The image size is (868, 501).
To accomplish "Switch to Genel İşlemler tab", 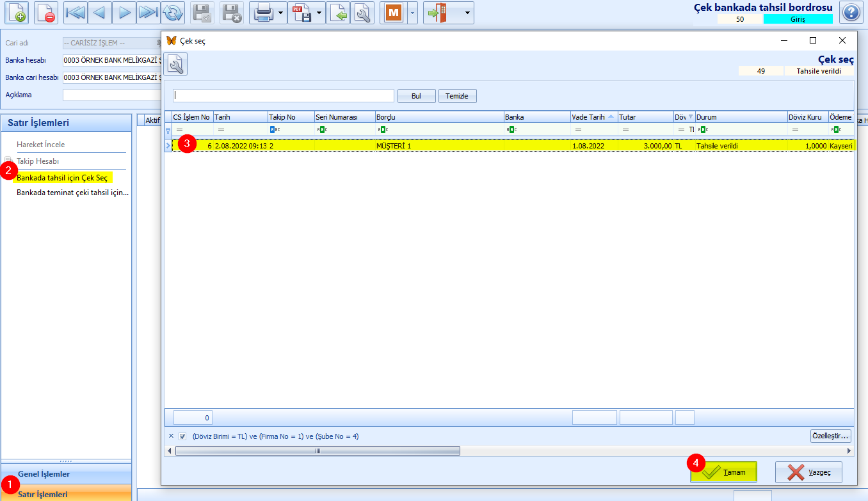I will point(44,474).
